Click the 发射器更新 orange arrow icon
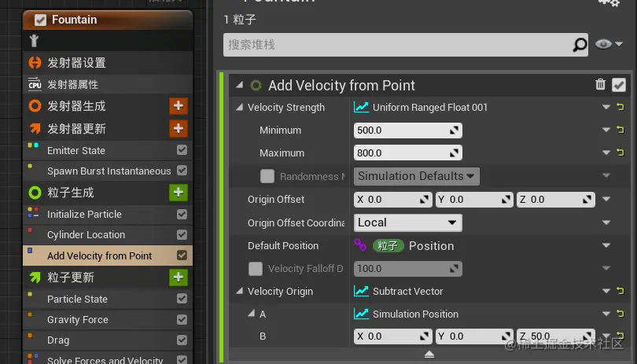The image size is (637, 364). [x=35, y=128]
